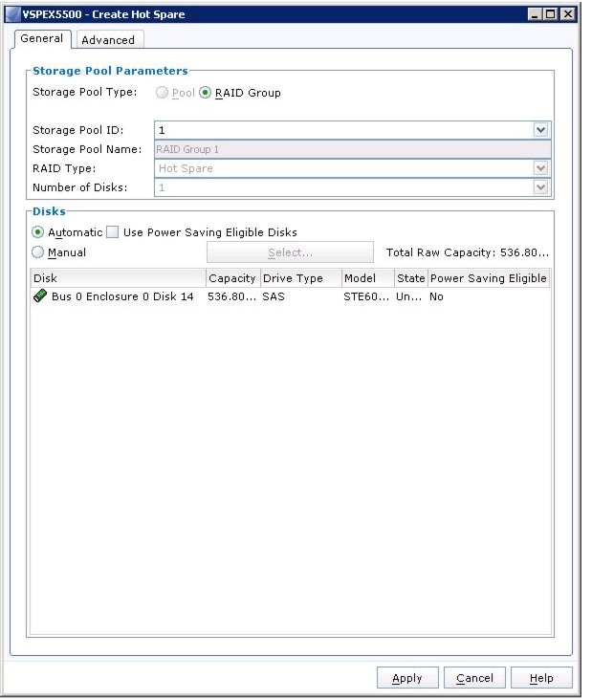The image size is (592, 700).
Task: Switch to the General tab
Action: [x=42, y=39]
